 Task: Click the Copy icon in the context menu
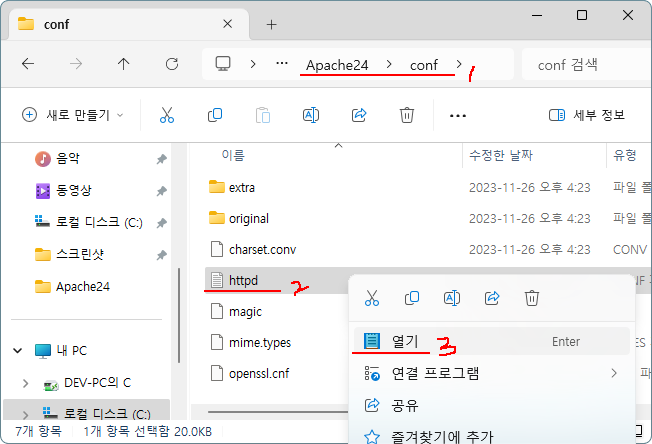point(412,298)
